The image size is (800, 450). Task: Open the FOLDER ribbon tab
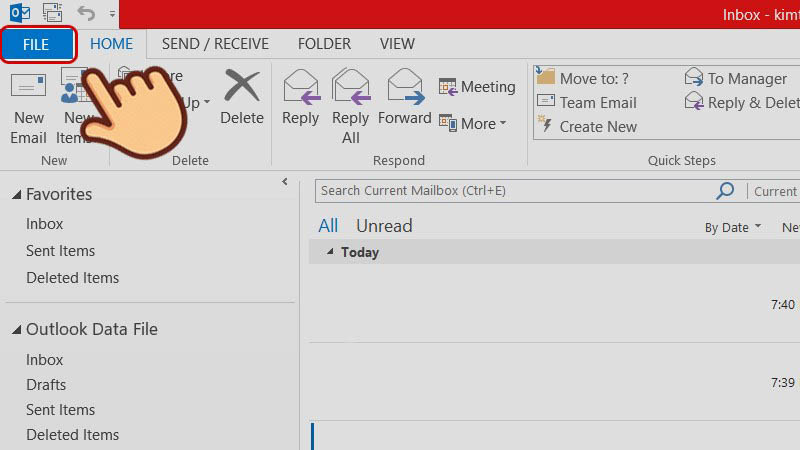point(324,44)
